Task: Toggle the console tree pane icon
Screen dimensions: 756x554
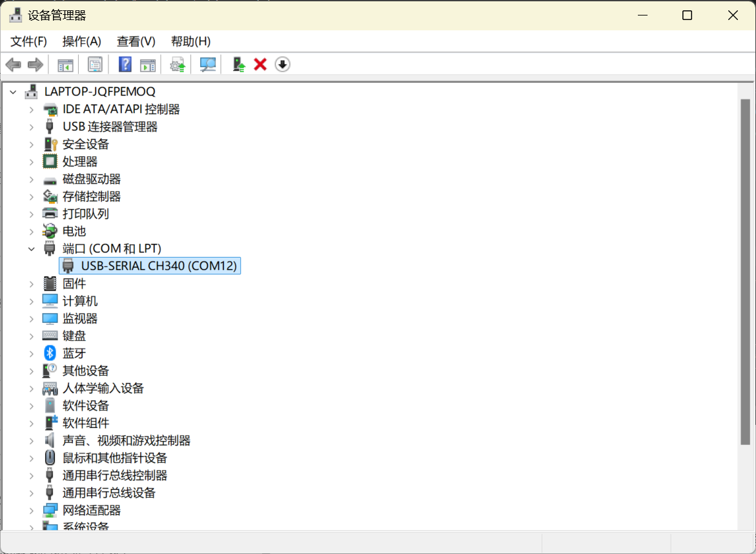Action: tap(65, 65)
